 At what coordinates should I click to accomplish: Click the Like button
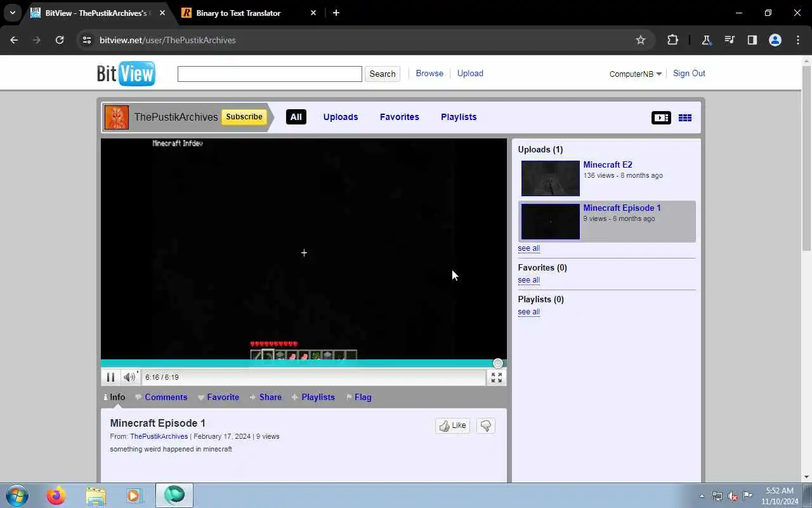tap(452, 425)
